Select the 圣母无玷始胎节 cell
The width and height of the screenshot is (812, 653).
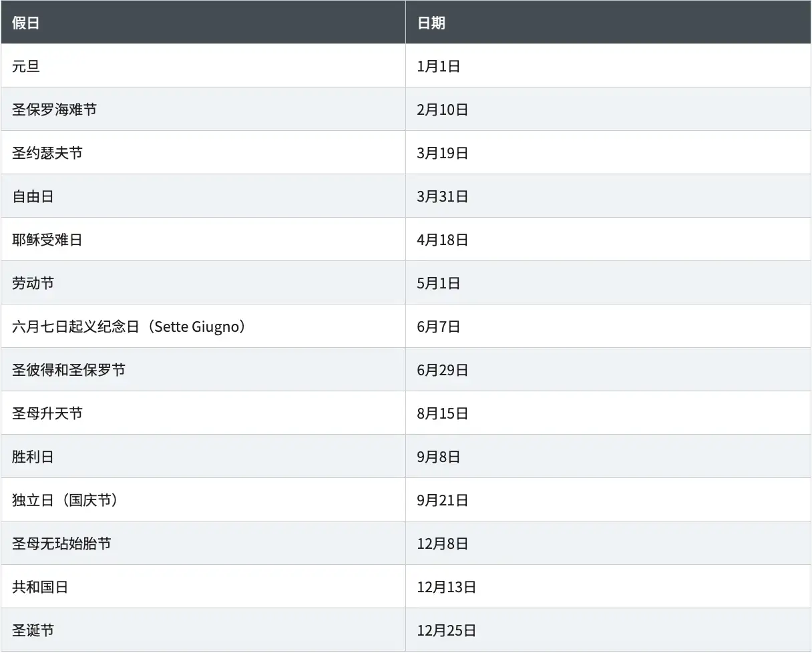[61, 543]
